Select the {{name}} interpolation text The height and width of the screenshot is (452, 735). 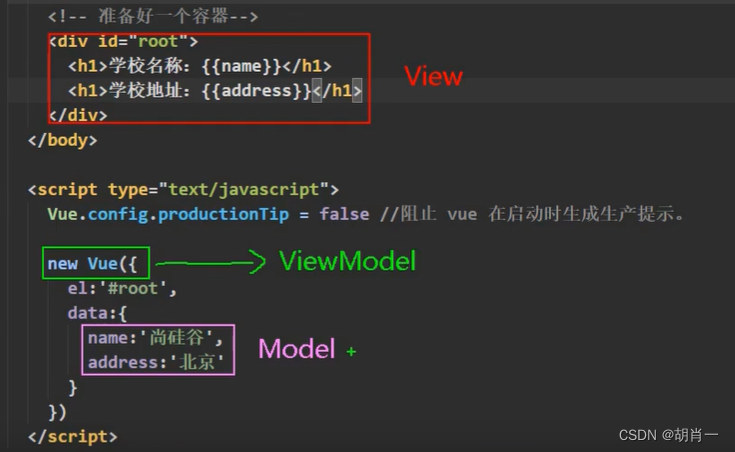(x=241, y=66)
